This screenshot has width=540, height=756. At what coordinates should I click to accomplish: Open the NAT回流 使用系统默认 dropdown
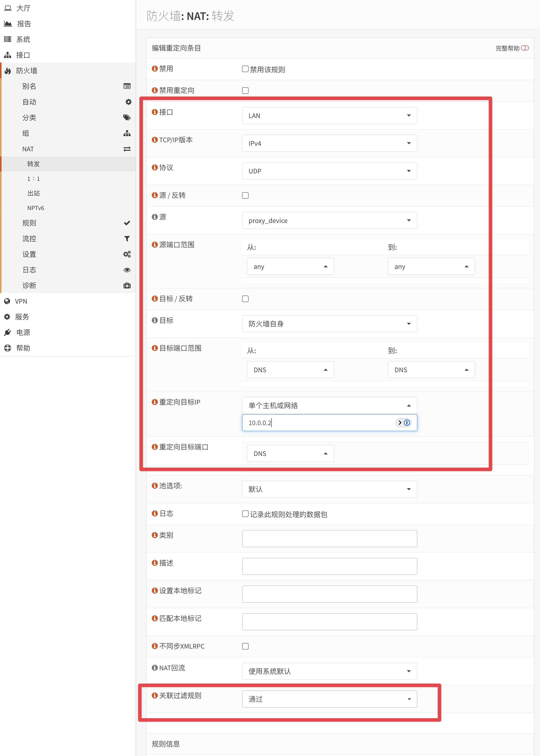[329, 671]
